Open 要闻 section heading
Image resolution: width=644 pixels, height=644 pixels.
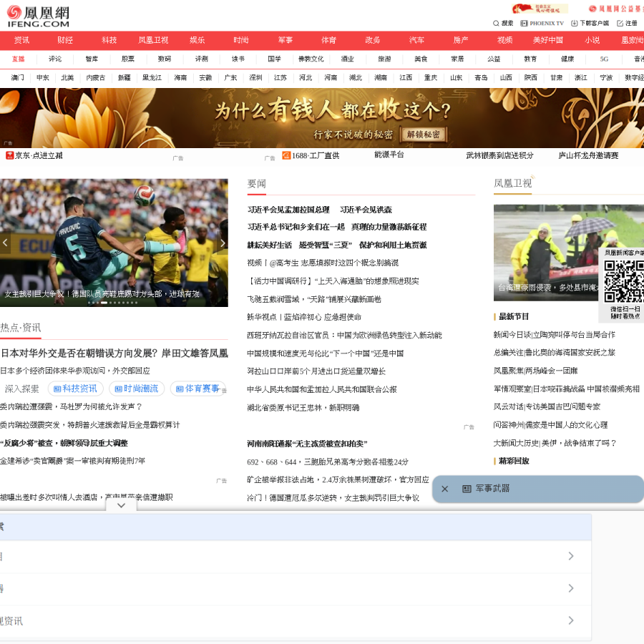(256, 184)
